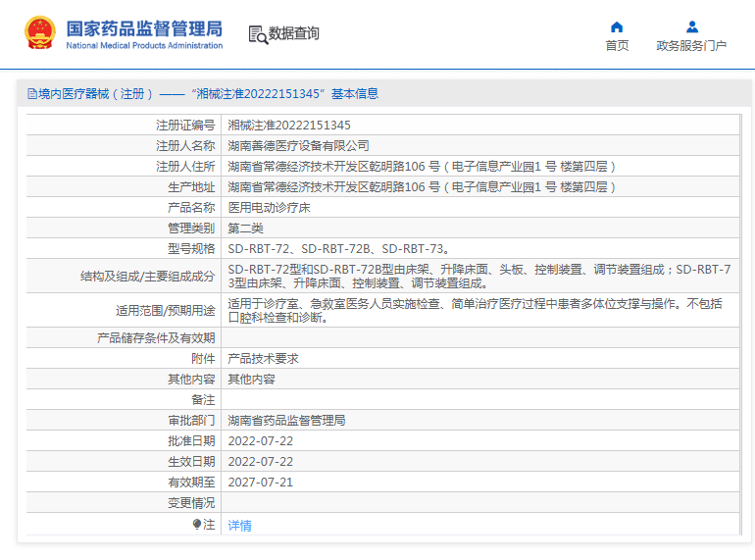The height and width of the screenshot is (560, 755).
Task: Click 国家药品监督管理局 site title
Action: coord(144,28)
